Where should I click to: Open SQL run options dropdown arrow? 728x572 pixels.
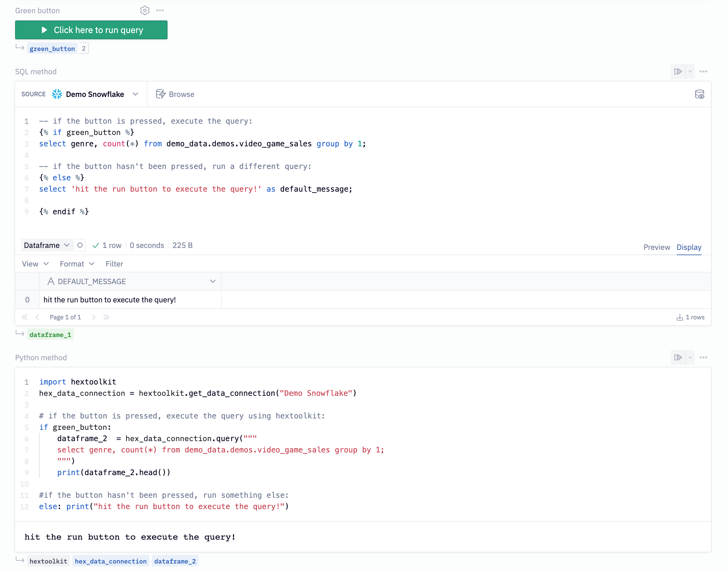[690, 71]
